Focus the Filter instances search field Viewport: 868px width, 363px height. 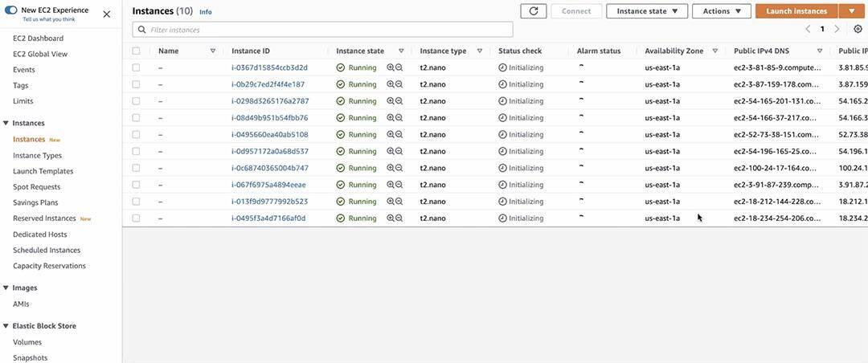[323, 30]
